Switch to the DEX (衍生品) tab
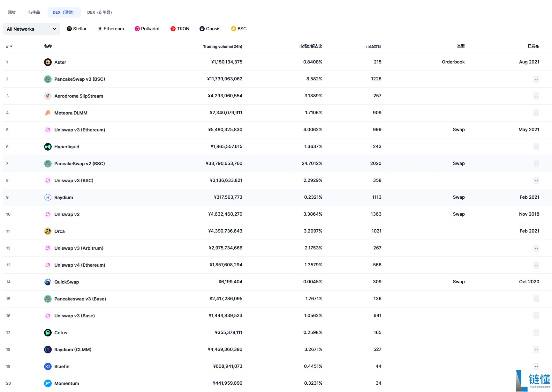 click(x=99, y=12)
